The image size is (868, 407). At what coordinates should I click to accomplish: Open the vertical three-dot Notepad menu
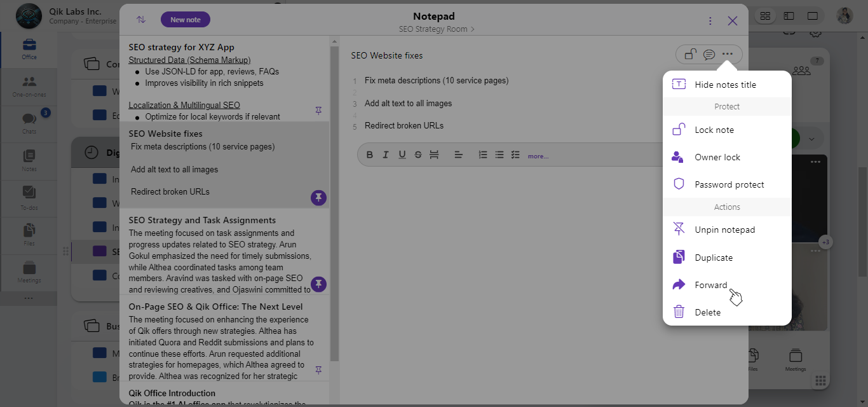pyautogui.click(x=710, y=21)
